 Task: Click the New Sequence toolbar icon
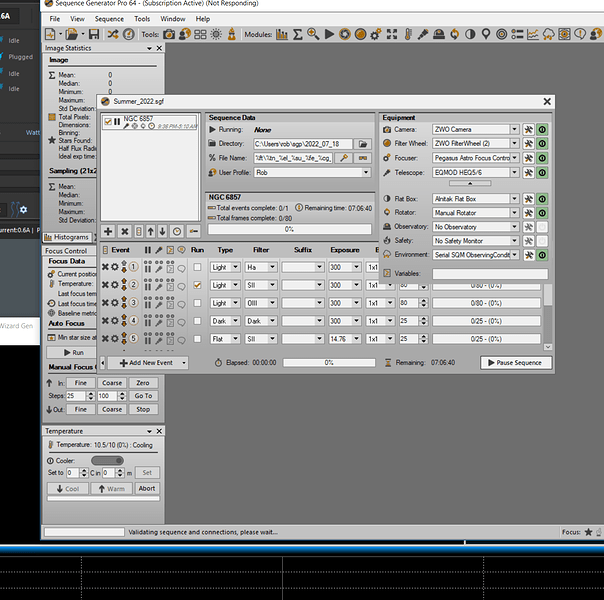(50, 34)
